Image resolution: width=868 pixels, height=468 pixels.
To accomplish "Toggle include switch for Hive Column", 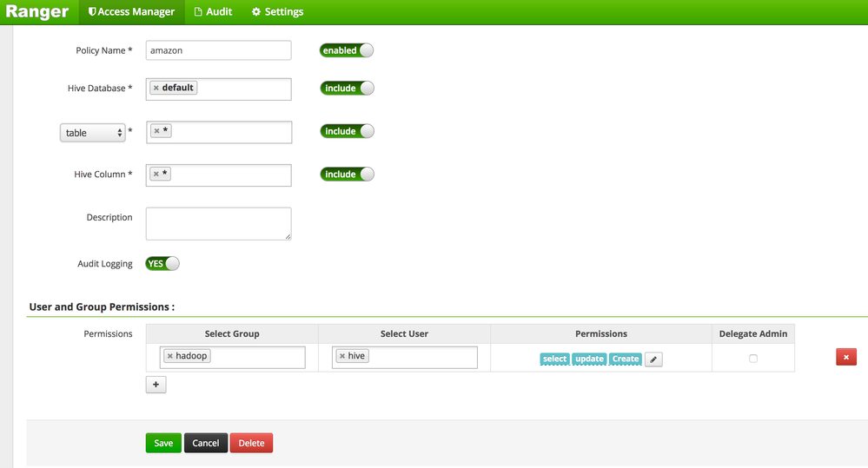I will click(x=347, y=175).
